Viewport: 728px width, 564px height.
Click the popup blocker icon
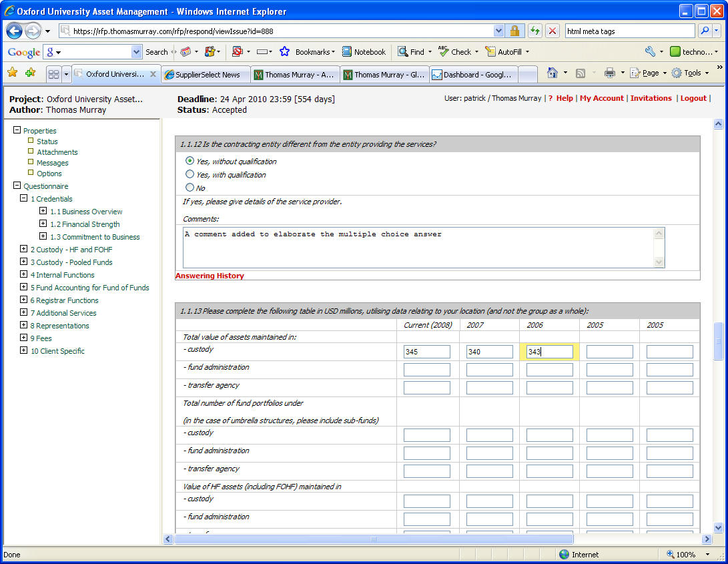coord(238,51)
